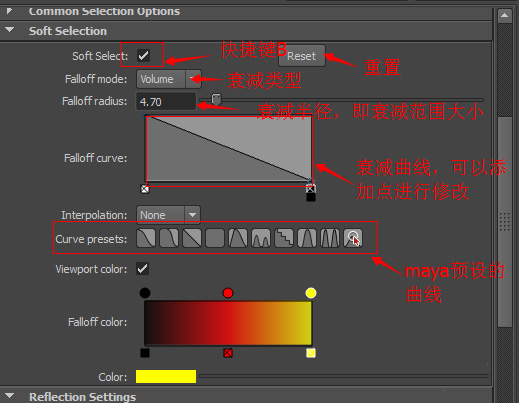Pick the flat constant curve preset

[x=215, y=238]
